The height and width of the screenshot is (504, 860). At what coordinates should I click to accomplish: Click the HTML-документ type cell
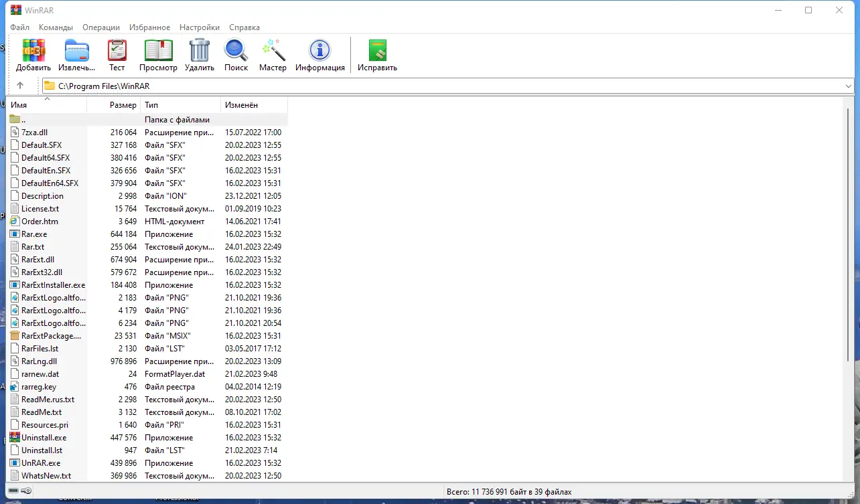pos(175,222)
